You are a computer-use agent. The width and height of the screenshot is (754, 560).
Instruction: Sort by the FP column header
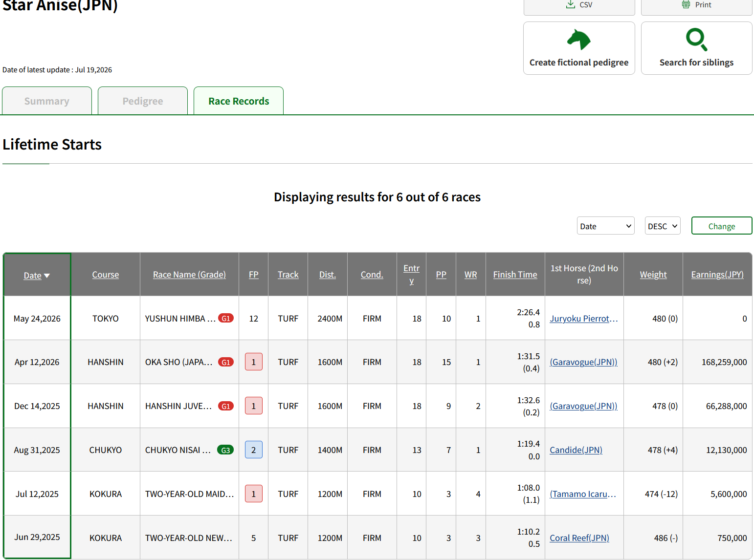point(253,274)
